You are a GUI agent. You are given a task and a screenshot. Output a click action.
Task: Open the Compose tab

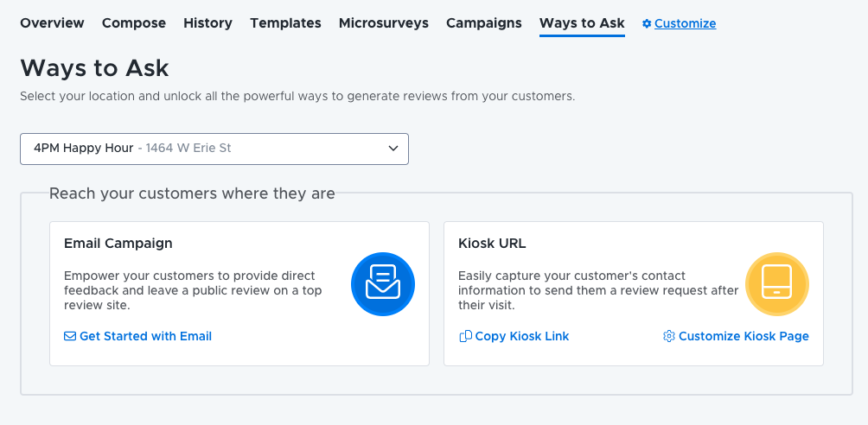pos(134,23)
